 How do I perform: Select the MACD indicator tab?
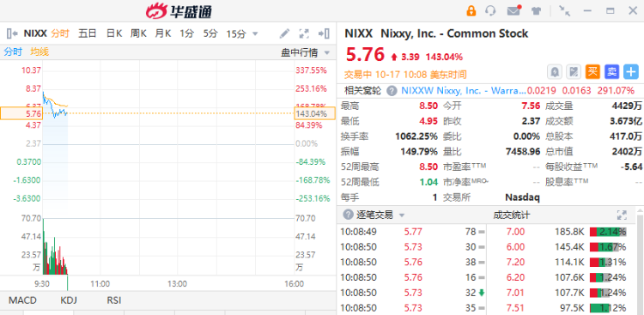click(x=22, y=300)
